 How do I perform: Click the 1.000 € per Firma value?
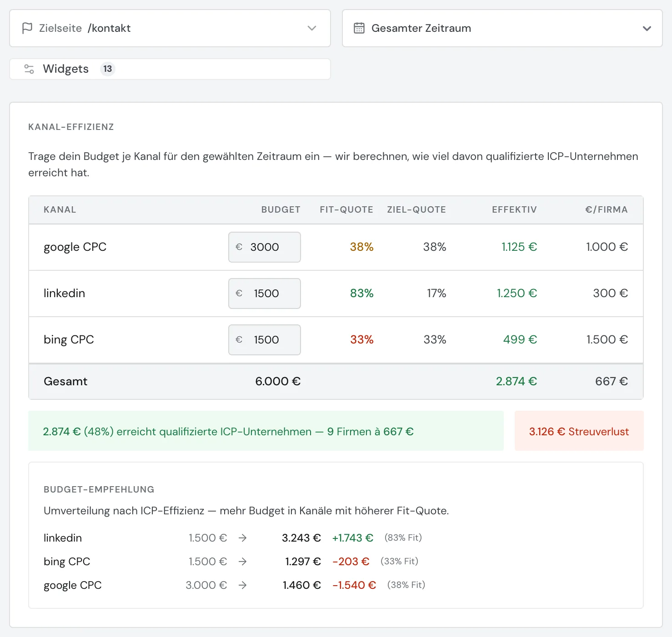(x=607, y=247)
